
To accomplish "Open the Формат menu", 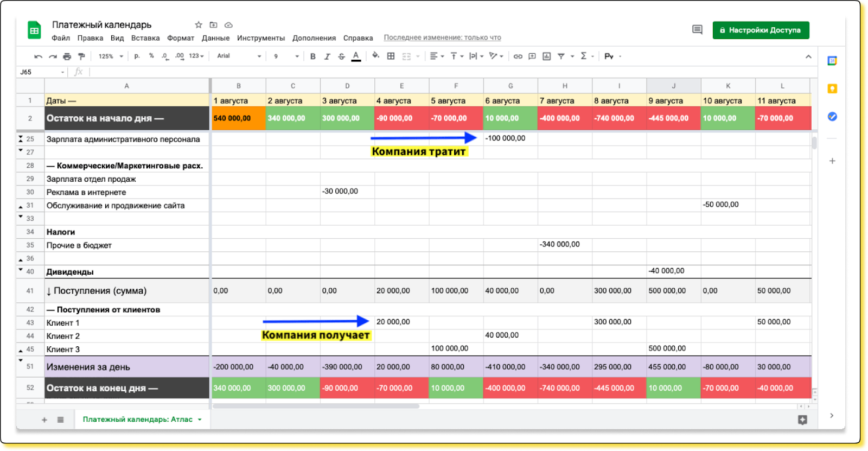I will pos(180,38).
